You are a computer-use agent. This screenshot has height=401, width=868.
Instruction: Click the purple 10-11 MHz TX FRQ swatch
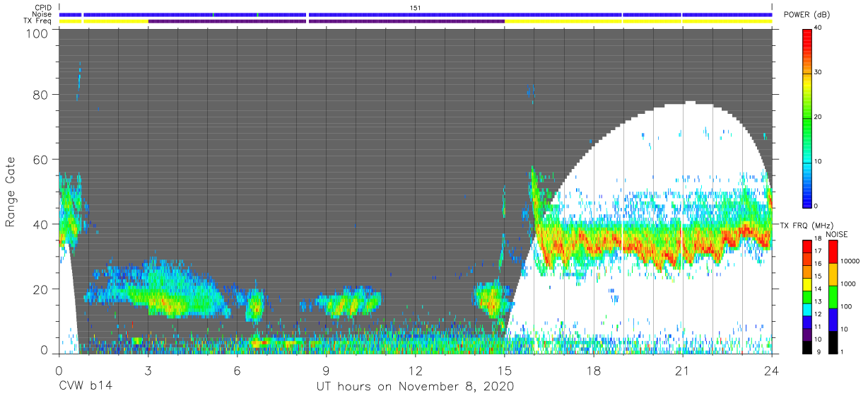[807, 333]
